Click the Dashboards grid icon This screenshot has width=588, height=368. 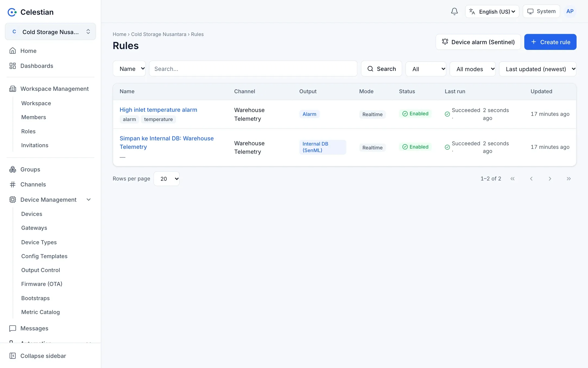coord(13,66)
